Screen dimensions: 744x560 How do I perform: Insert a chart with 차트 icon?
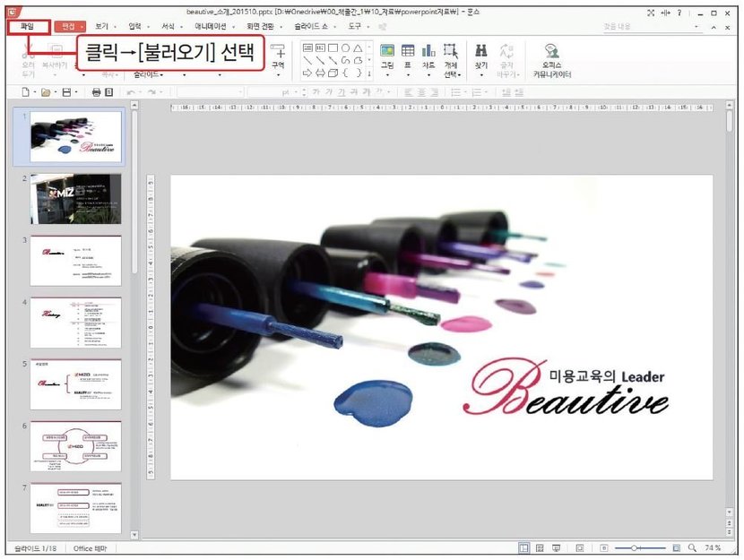coord(428,51)
